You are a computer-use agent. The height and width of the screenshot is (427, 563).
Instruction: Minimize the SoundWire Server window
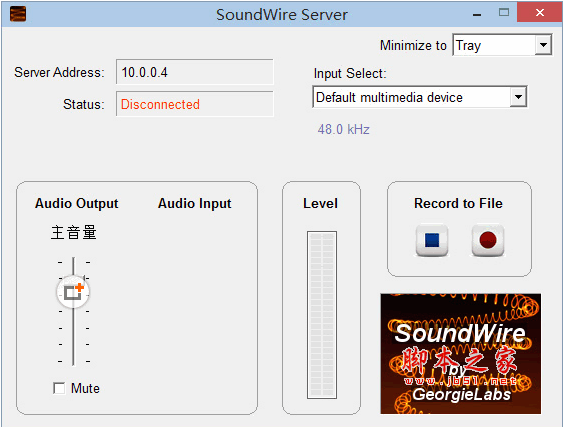pos(477,14)
